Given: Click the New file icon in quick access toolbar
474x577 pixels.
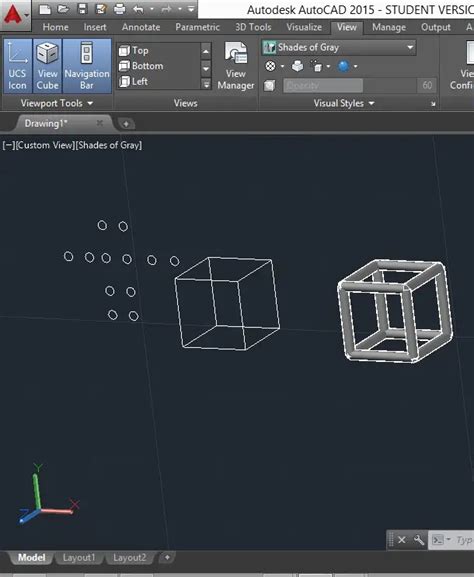Looking at the screenshot, I should point(45,9).
